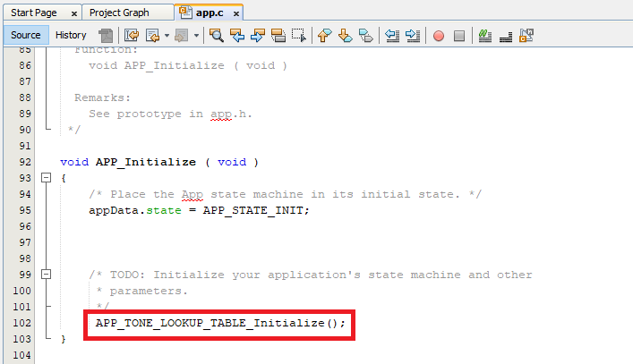Image resolution: width=633 pixels, height=364 pixels.
Task: Click the Go to Header/Source icon
Action: [x=526, y=36]
